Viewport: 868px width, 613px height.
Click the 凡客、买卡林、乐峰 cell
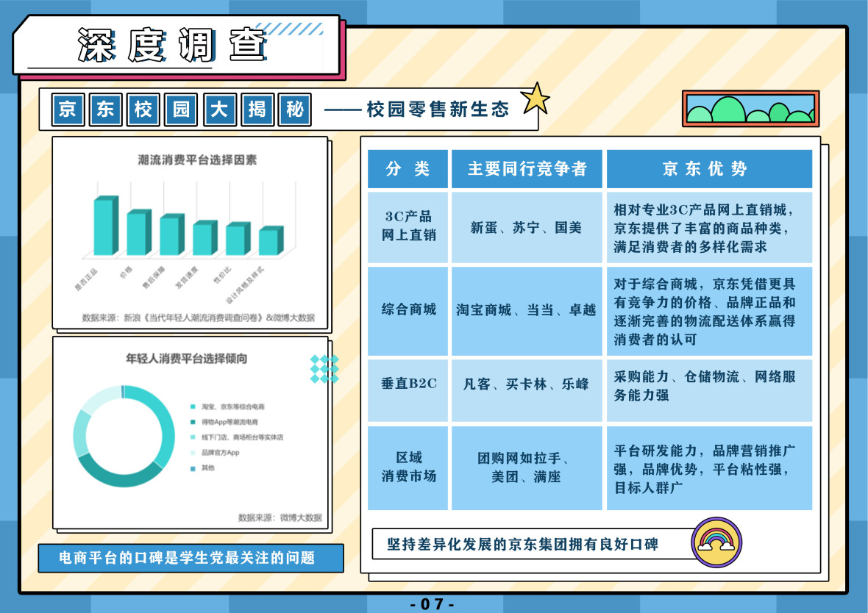527,390
